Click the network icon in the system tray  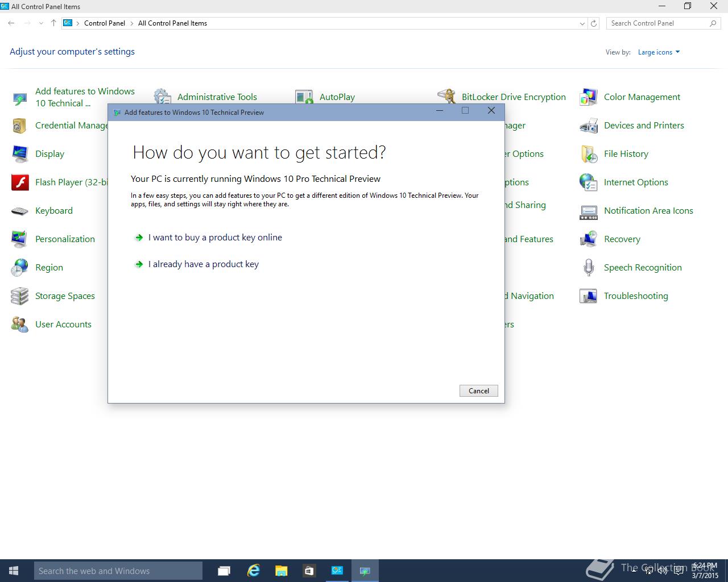click(x=650, y=571)
